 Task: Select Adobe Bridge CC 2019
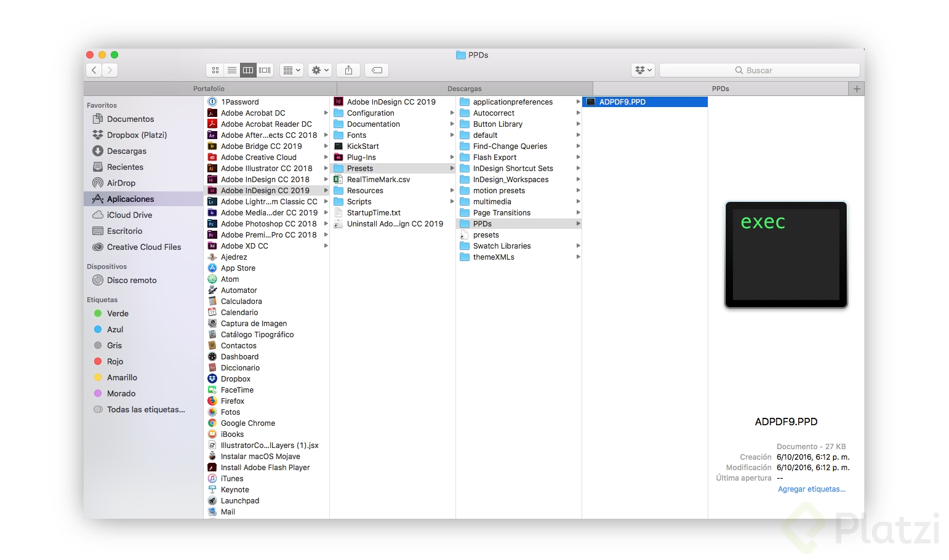[x=267, y=146]
